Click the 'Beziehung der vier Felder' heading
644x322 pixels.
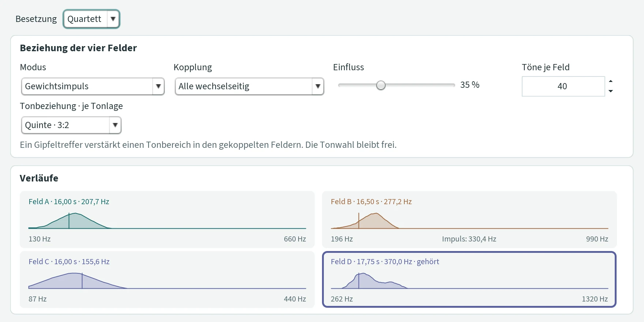pos(78,48)
